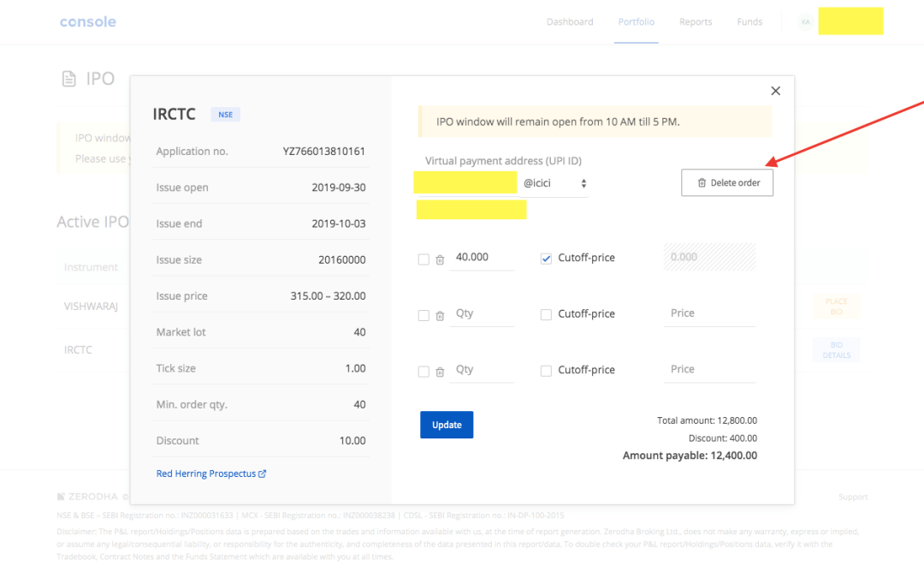Screen dimensions: 924x578
Task: Click the Delete order button
Action: 727,183
